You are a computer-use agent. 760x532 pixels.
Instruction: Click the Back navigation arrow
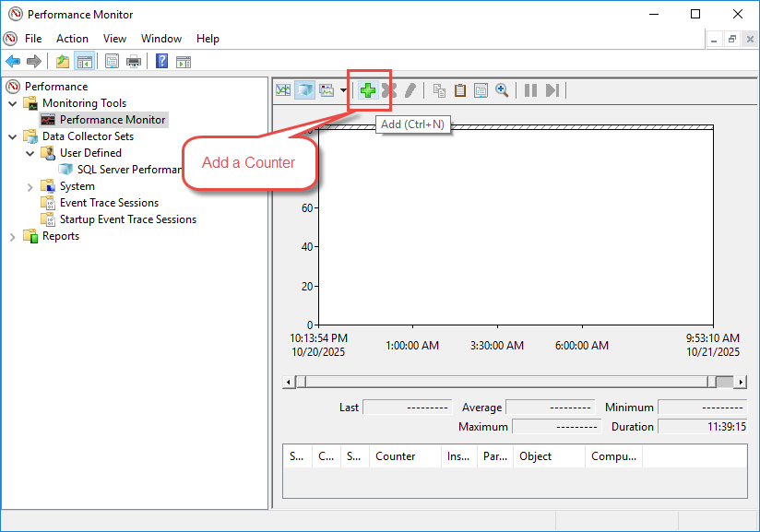pos(11,61)
